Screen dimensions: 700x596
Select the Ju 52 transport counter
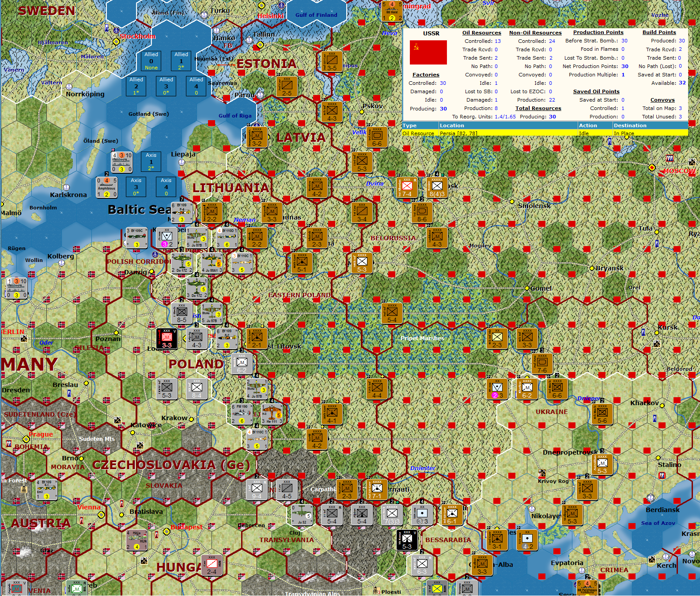302,515
